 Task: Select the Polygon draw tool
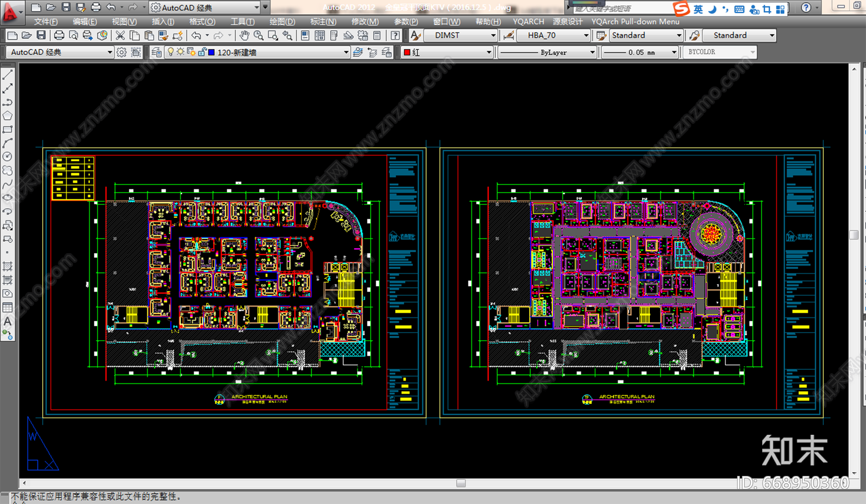8,116
